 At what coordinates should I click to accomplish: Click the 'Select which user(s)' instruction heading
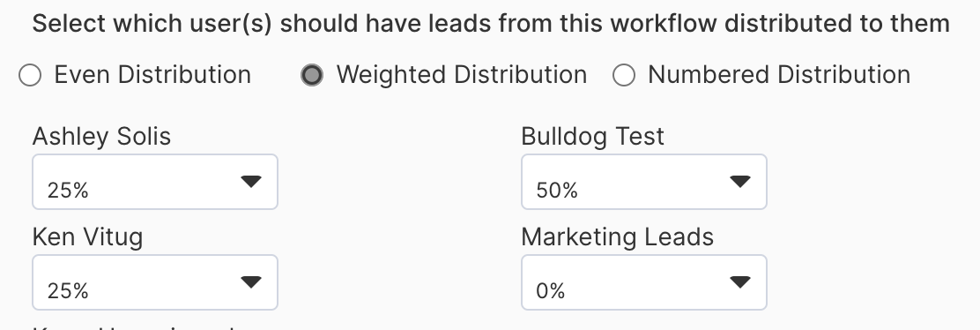click(491, 24)
